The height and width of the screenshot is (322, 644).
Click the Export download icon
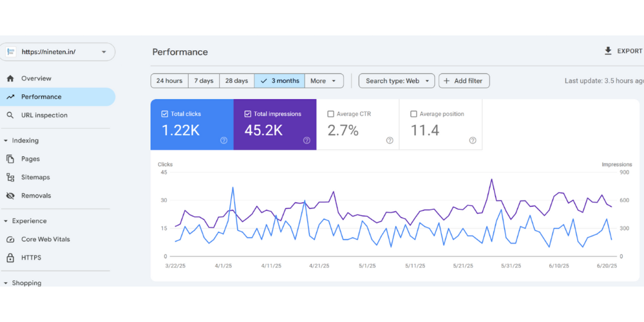[608, 51]
